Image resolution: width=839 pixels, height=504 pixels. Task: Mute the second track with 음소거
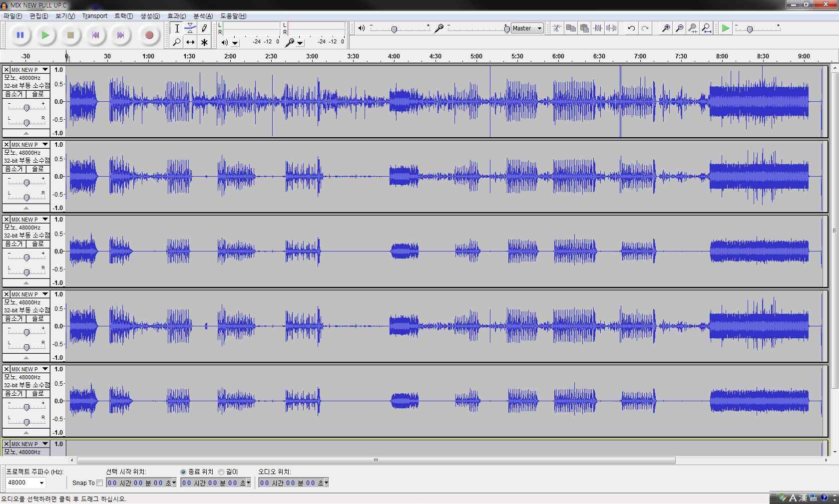pyautogui.click(x=14, y=169)
